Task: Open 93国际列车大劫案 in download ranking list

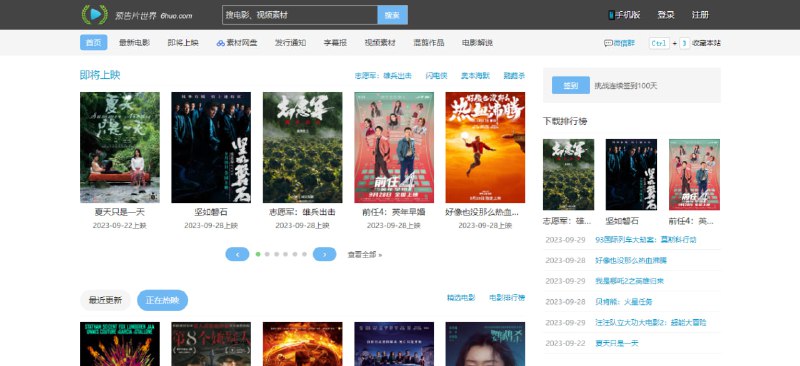Action: coord(646,239)
